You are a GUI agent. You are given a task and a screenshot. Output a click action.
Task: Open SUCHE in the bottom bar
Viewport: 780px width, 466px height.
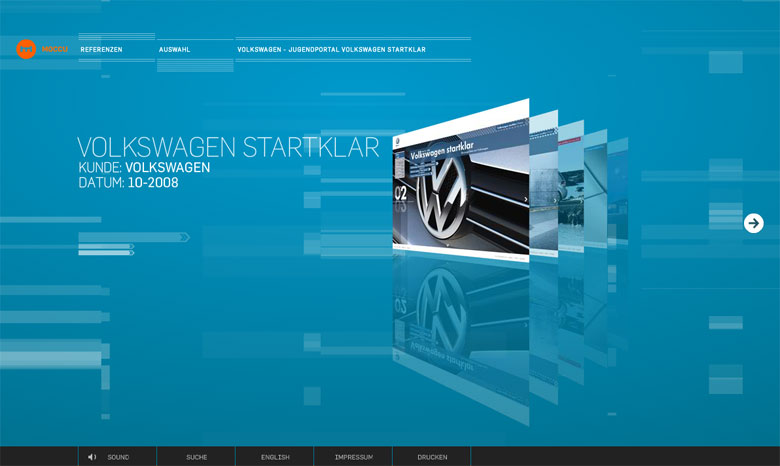click(196, 457)
